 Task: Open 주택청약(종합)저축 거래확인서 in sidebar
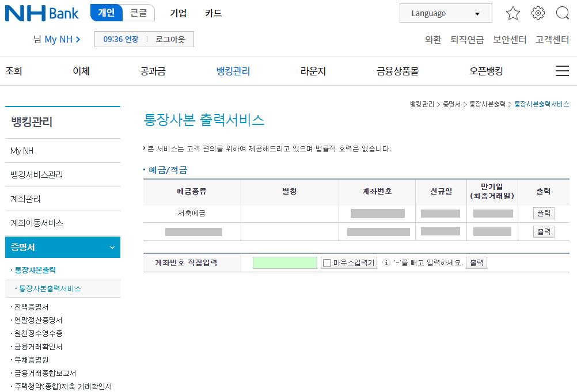[63, 386]
